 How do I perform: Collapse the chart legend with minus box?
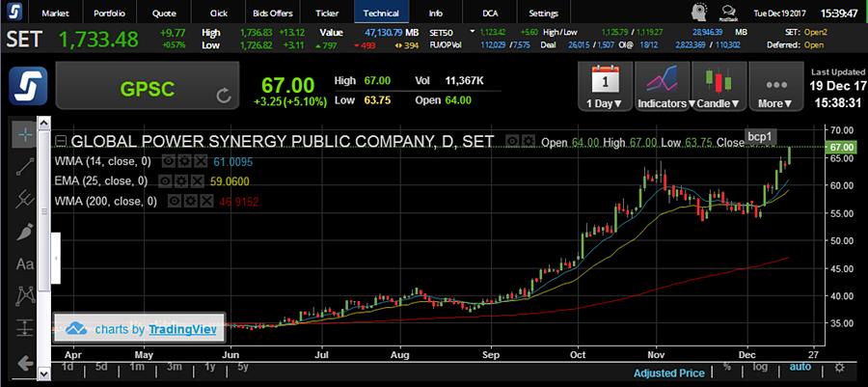pyautogui.click(x=61, y=142)
